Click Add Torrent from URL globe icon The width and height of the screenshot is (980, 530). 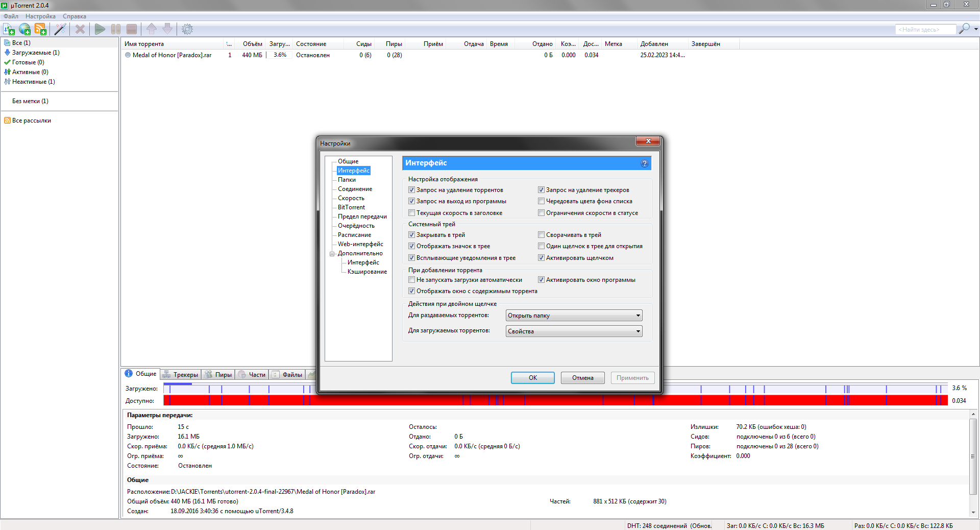pyautogui.click(x=24, y=29)
